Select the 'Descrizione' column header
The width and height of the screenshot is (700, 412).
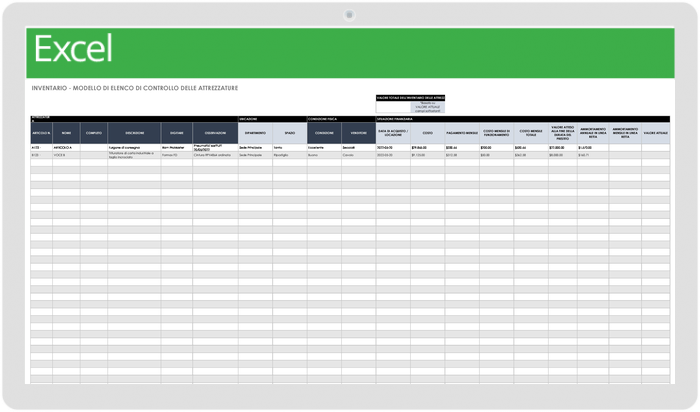pyautogui.click(x=134, y=133)
